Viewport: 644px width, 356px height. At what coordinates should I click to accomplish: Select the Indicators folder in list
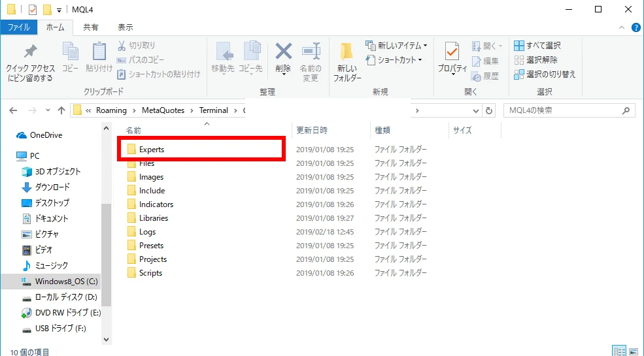[156, 204]
